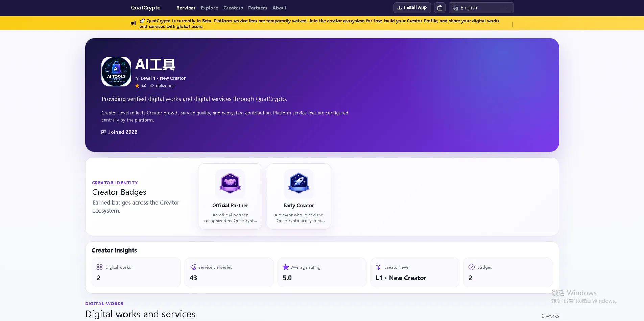This screenshot has height=321, width=644.
Task: Click the 'Level 1 • New Creator' label
Action: (x=163, y=78)
